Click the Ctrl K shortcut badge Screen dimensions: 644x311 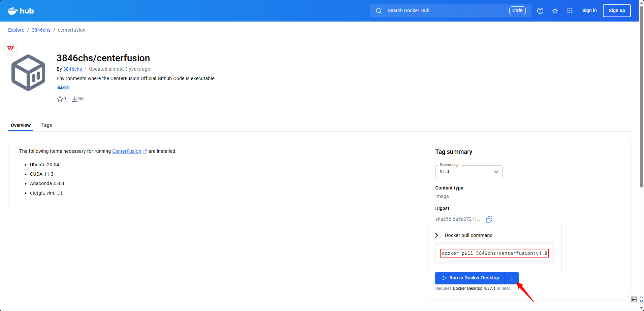(x=517, y=11)
